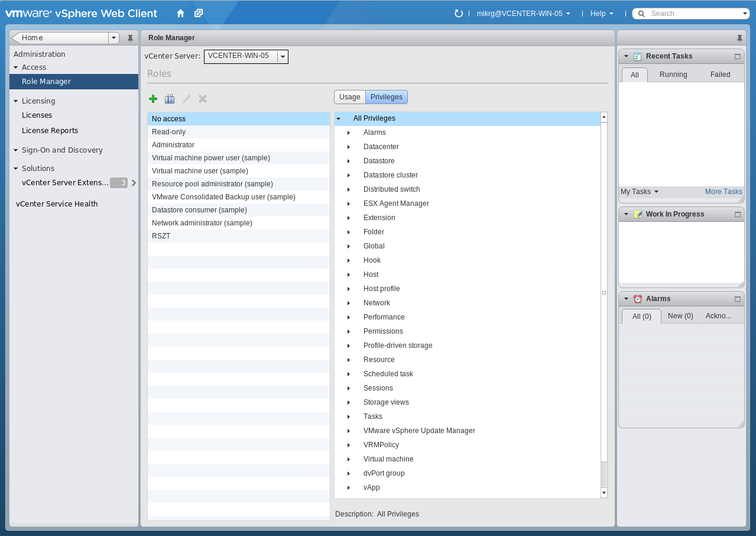This screenshot has height=536, width=756.
Task: Click the pencil edit role icon
Action: 186,99
